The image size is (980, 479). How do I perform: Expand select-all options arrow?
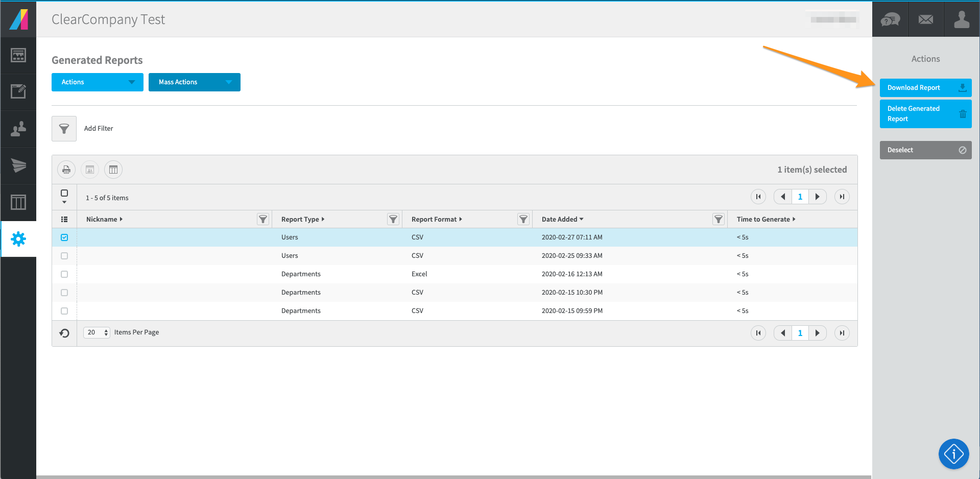(x=64, y=202)
